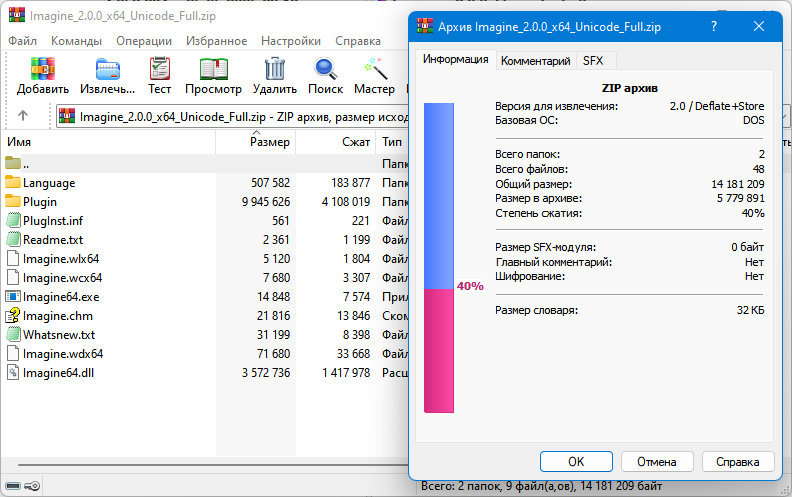Click the Добавить toolbar icon
Image resolution: width=792 pixels, height=497 pixels.
click(42, 69)
